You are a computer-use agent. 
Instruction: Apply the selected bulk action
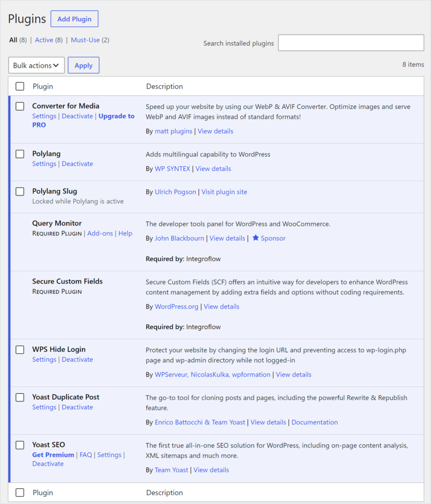(x=84, y=65)
